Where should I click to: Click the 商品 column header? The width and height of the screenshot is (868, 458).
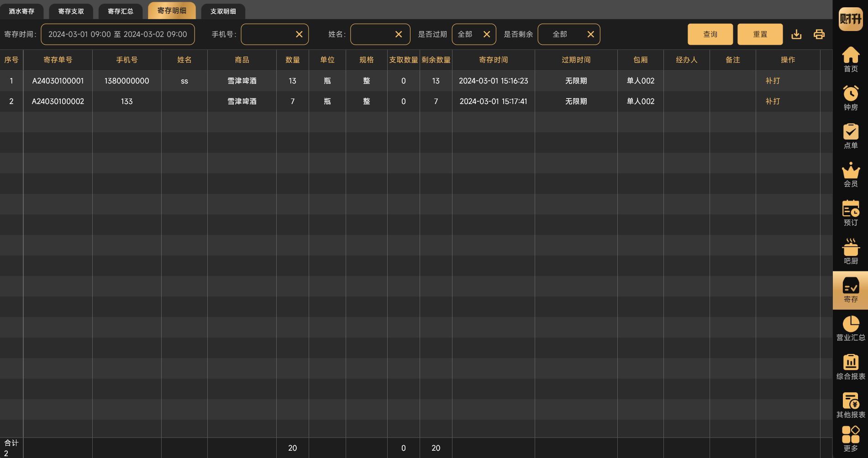[242, 60]
